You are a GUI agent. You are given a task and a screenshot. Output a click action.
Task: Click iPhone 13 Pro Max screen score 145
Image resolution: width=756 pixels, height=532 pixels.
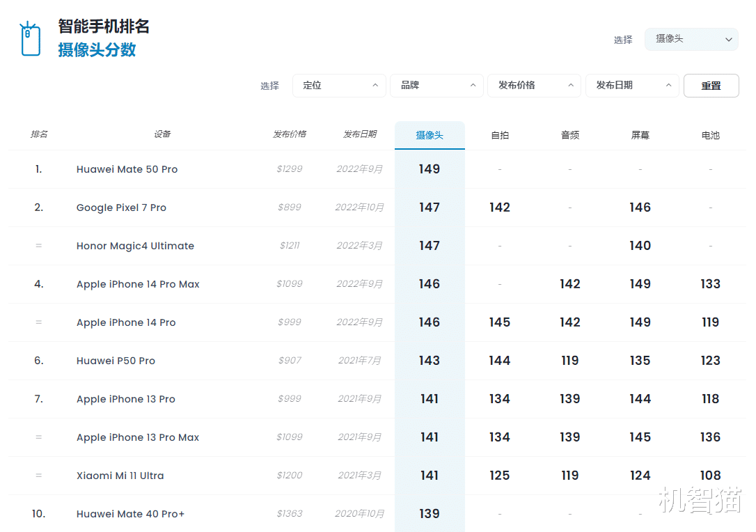tap(640, 437)
